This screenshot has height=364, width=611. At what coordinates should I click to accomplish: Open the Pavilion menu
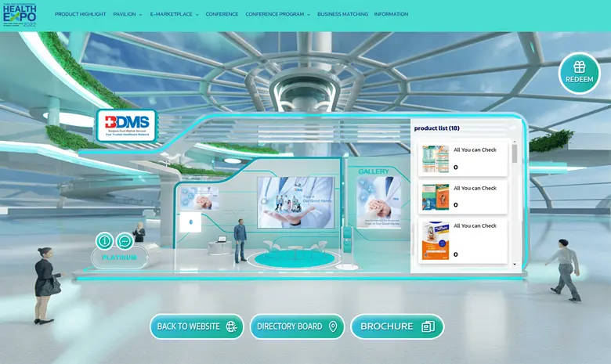tap(125, 14)
